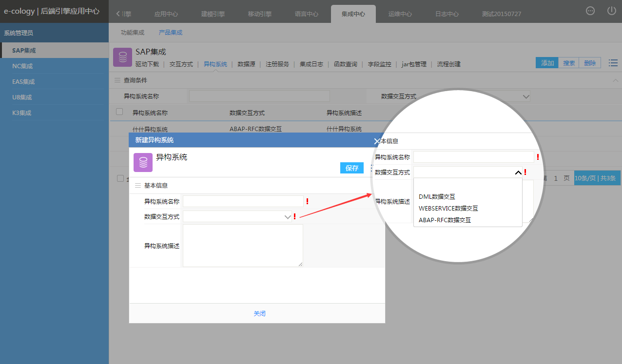Tick the checkbox below the table
622x364 pixels.
pyautogui.click(x=120, y=178)
